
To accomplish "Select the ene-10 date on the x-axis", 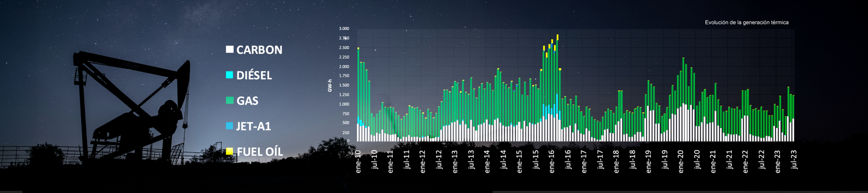I will pyautogui.click(x=358, y=161).
